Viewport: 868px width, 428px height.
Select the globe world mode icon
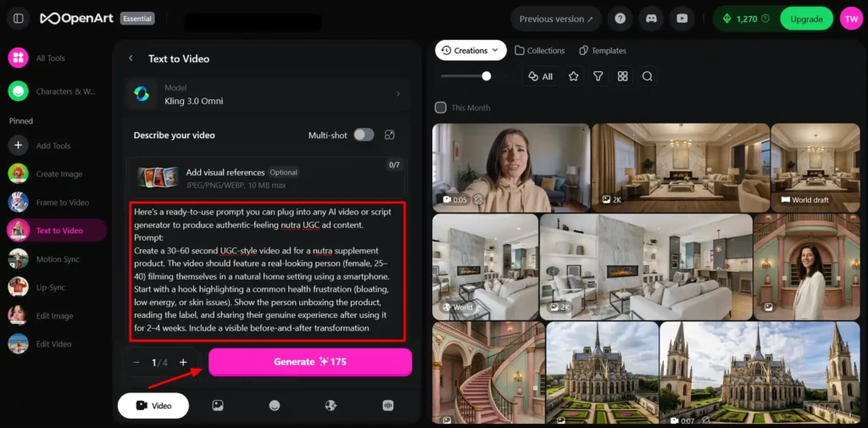point(331,405)
